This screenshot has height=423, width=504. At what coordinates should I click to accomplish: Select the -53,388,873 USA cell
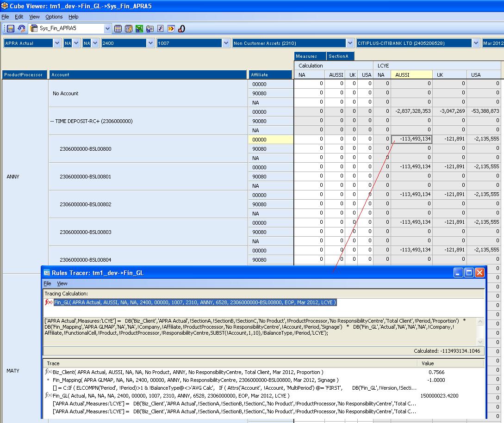pos(484,111)
